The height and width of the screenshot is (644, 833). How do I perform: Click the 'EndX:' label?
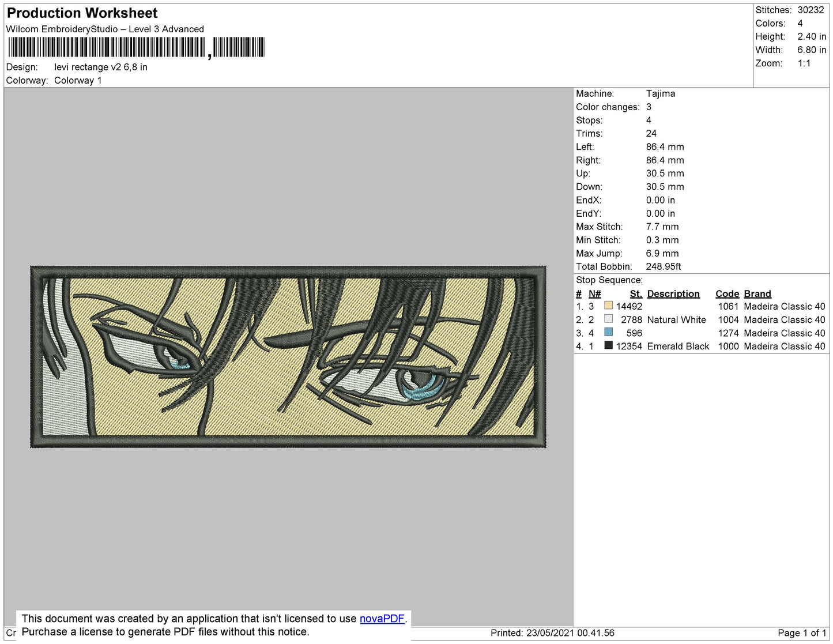pyautogui.click(x=589, y=201)
